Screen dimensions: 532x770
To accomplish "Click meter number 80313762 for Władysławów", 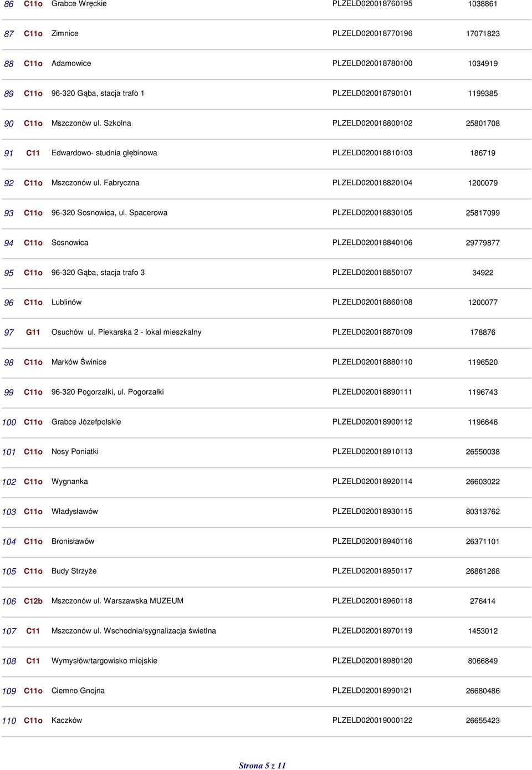I will (483, 512).
